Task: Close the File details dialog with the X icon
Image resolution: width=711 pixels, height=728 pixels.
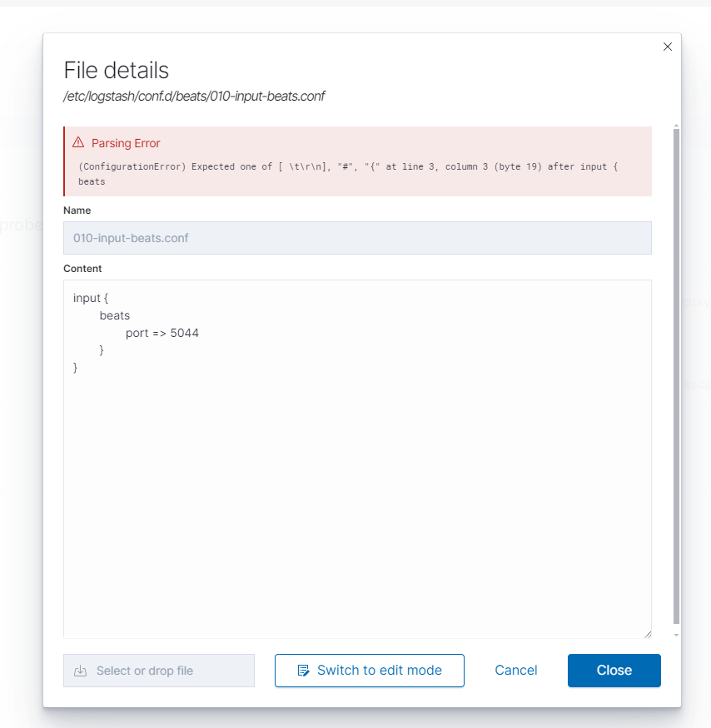Action: 667,47
